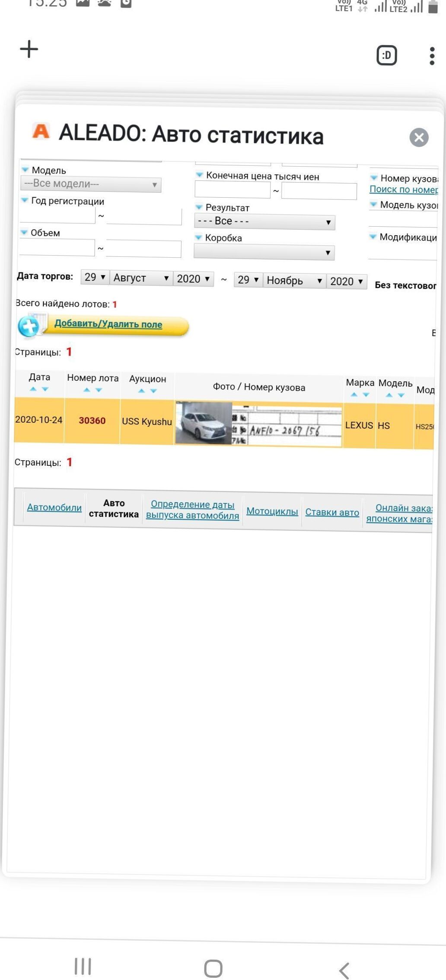Image resolution: width=446 pixels, height=980 pixels.
Task: Click arrow icon beside Объем label
Action: click(24, 232)
